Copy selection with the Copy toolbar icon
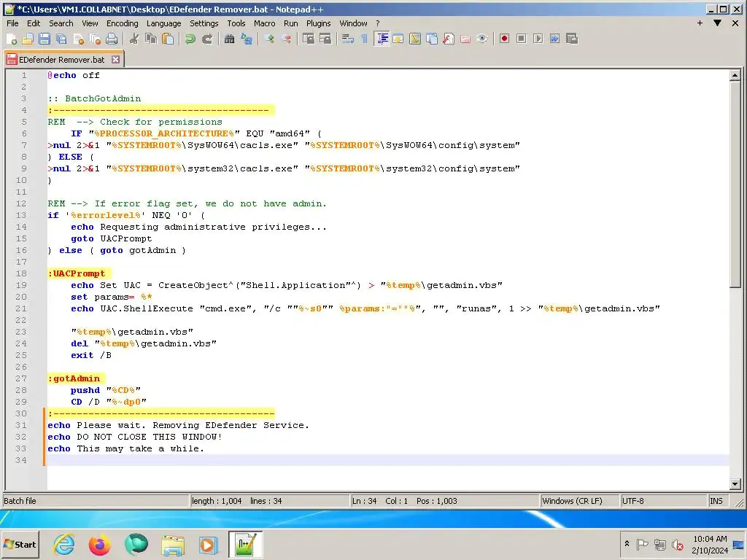 [x=151, y=39]
